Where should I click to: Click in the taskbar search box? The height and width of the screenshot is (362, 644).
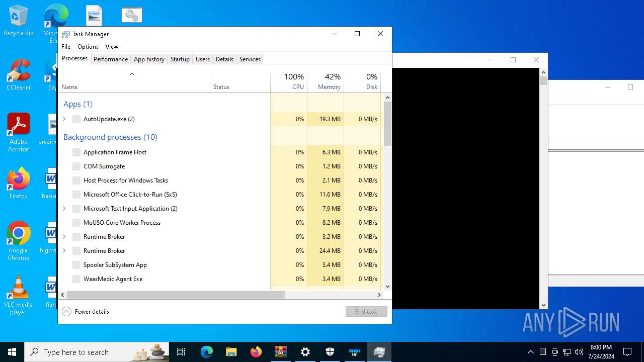click(98, 352)
